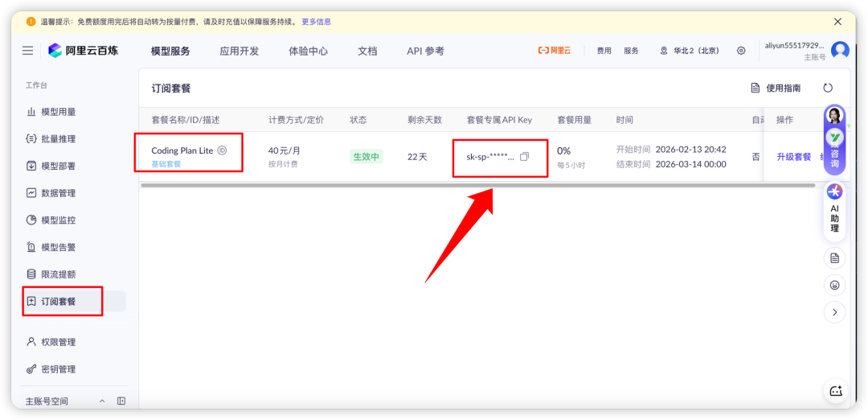Viewport: 868px width, 420px height.
Task: Select 订阅套餐 in the sidebar
Action: pyautogui.click(x=73, y=302)
